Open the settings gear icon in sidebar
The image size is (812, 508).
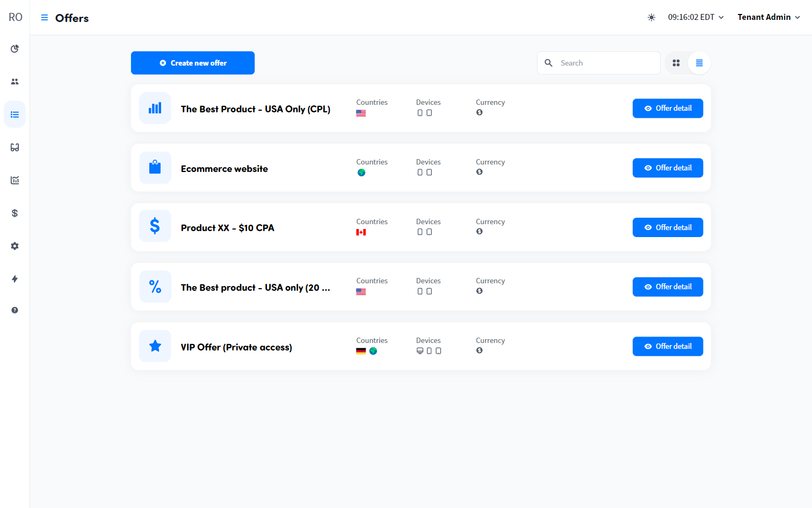[x=15, y=246]
